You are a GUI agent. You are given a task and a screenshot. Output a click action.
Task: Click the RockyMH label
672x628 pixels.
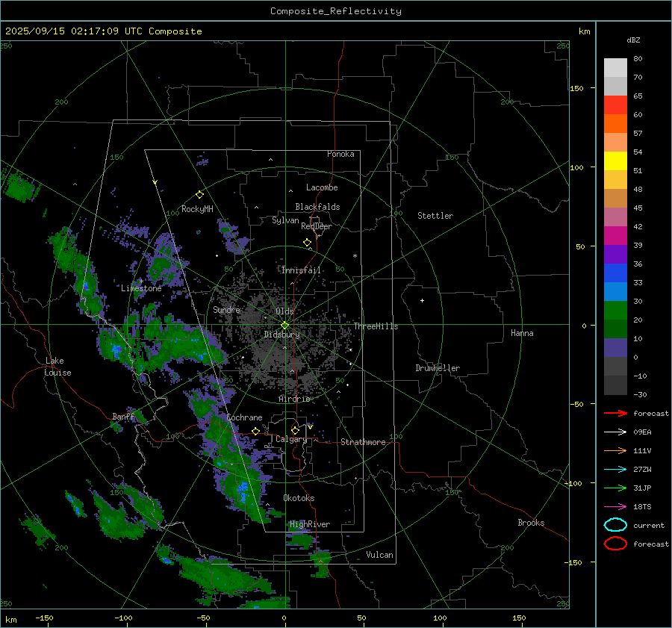coord(197,209)
